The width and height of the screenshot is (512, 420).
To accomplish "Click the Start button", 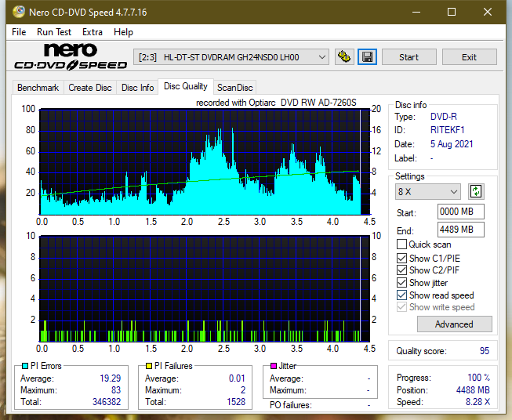I will 409,57.
